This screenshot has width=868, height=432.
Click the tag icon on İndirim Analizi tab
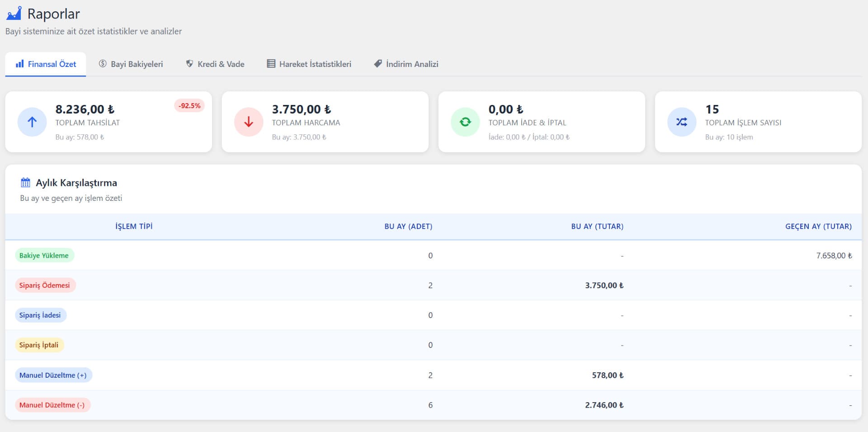coord(378,64)
